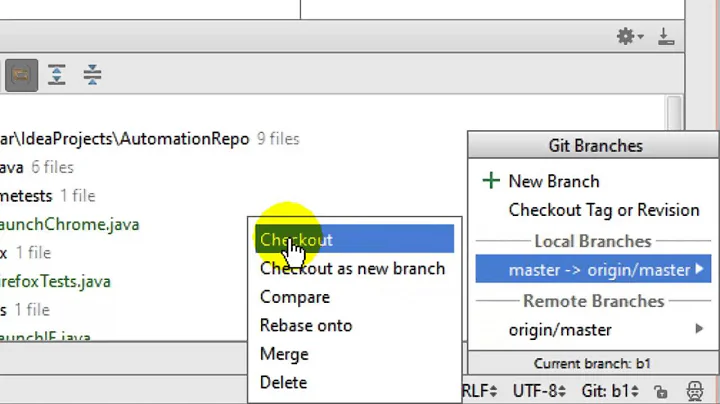The width and height of the screenshot is (720, 404).
Task: Open the gear settings menu
Action: [630, 36]
